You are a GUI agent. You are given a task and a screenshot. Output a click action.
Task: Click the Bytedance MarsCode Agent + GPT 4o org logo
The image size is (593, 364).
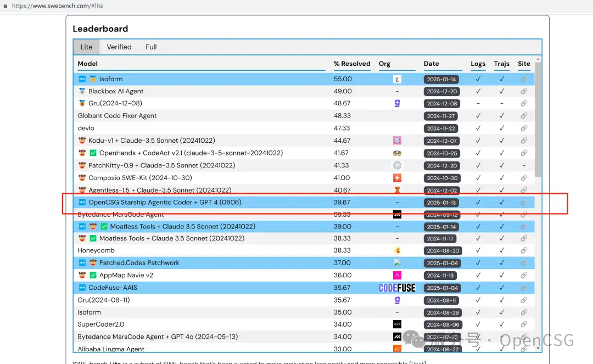[x=397, y=337]
